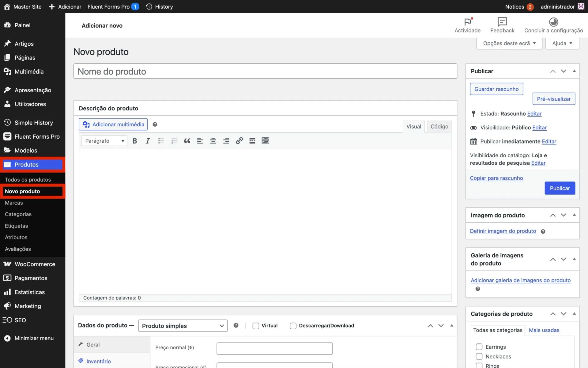Image resolution: width=588 pixels, height=368 pixels.
Task: Click the Publicar button
Action: coord(560,188)
